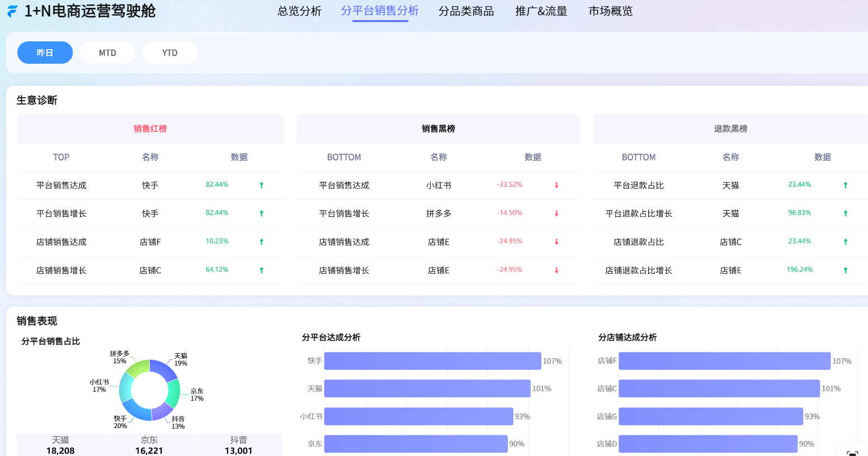Click the 快手 107% platform bar
Screen dimensions: 868x456
click(432, 361)
